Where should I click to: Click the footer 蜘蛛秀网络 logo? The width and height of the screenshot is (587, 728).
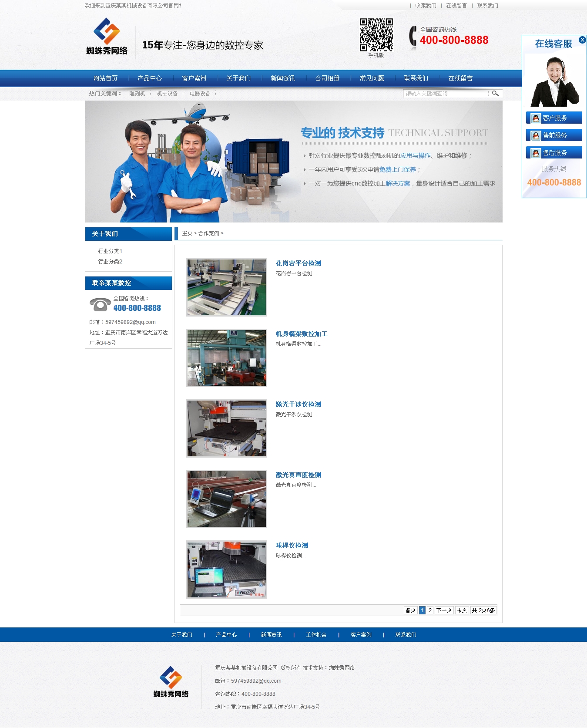(x=171, y=682)
